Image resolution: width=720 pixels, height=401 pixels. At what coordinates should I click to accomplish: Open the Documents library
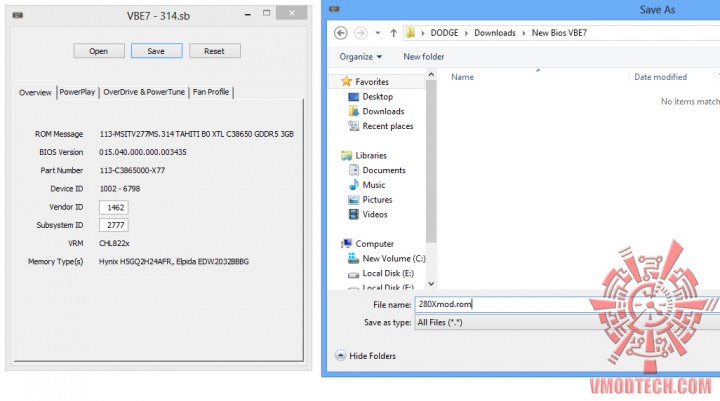click(384, 170)
